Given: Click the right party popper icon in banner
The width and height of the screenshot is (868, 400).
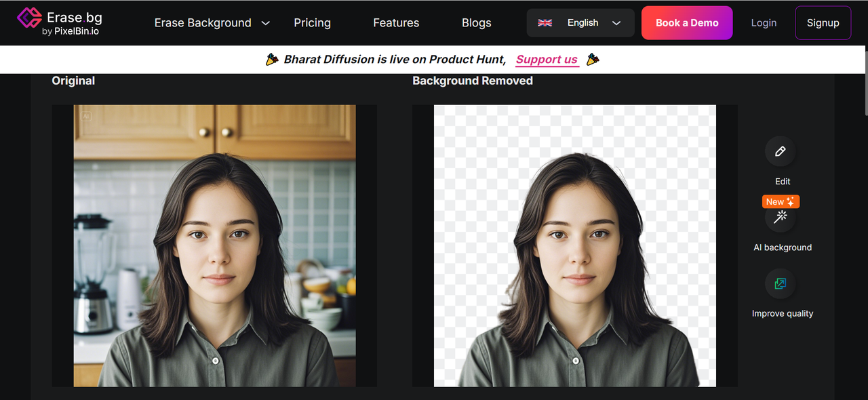Looking at the screenshot, I should point(593,60).
